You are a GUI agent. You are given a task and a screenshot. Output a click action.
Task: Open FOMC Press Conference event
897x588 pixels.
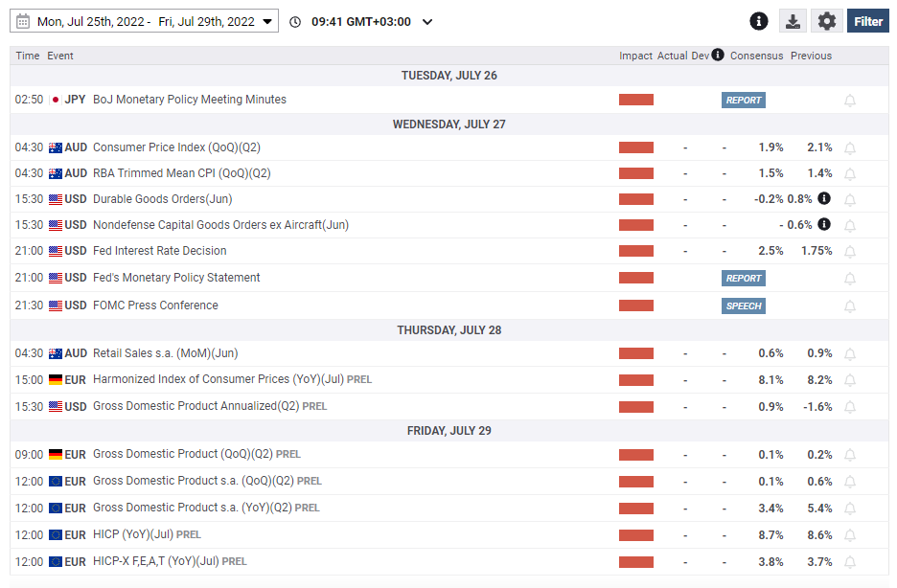click(x=155, y=305)
